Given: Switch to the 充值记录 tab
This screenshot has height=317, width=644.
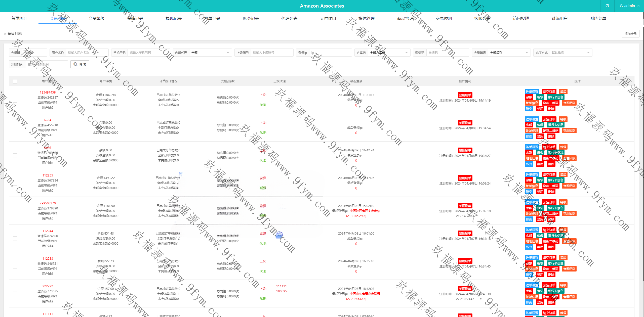Looking at the screenshot, I should pos(135,19).
